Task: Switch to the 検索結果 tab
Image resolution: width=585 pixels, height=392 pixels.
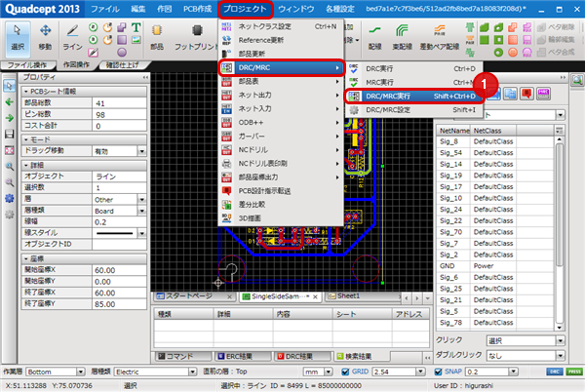Action: [x=362, y=356]
